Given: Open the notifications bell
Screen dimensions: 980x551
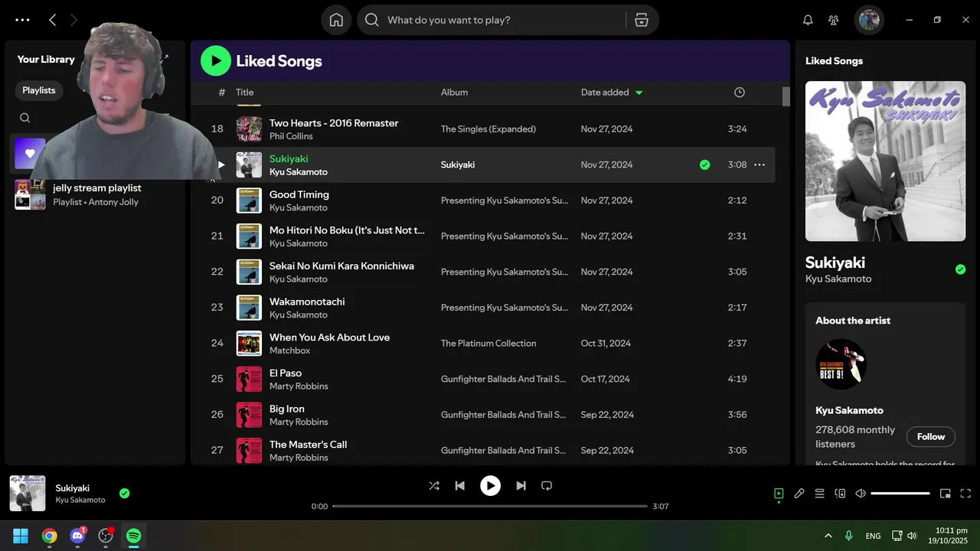Looking at the screenshot, I should [808, 20].
